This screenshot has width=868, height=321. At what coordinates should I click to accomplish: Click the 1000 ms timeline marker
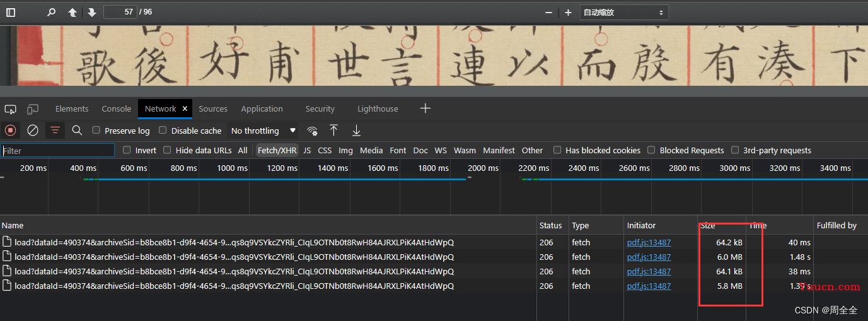coord(232,168)
